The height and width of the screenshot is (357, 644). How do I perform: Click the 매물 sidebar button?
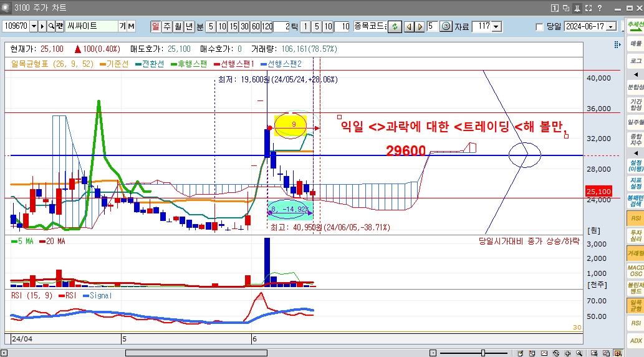click(635, 43)
